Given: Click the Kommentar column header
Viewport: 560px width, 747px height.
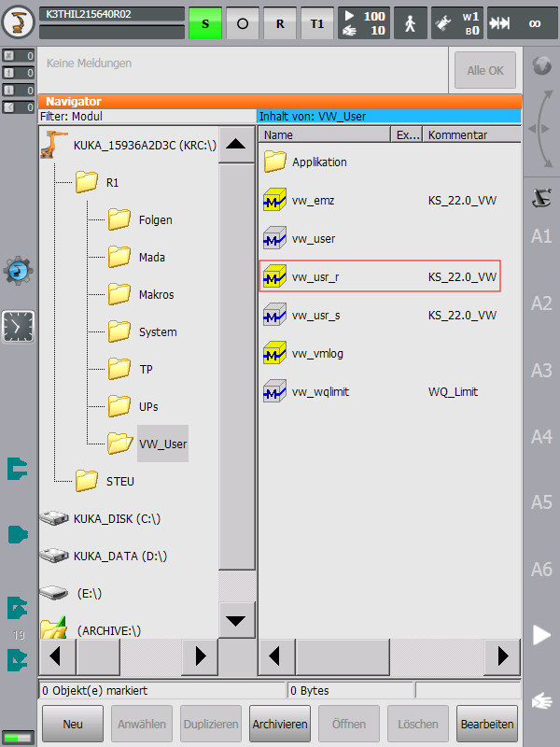Looking at the screenshot, I should click(x=472, y=134).
